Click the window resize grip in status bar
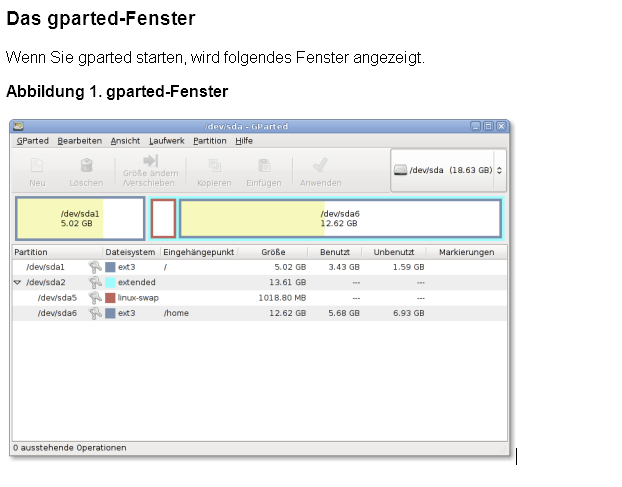 pos(503,450)
